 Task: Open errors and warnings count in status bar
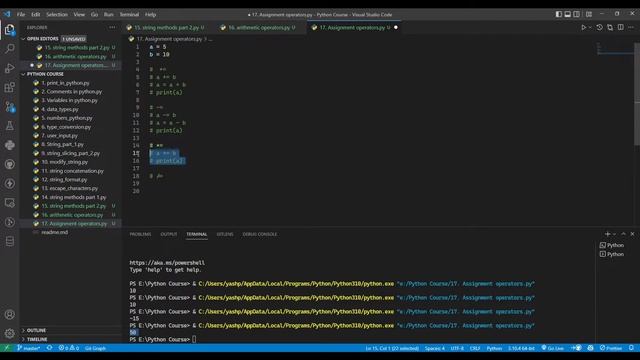[x=69, y=348]
